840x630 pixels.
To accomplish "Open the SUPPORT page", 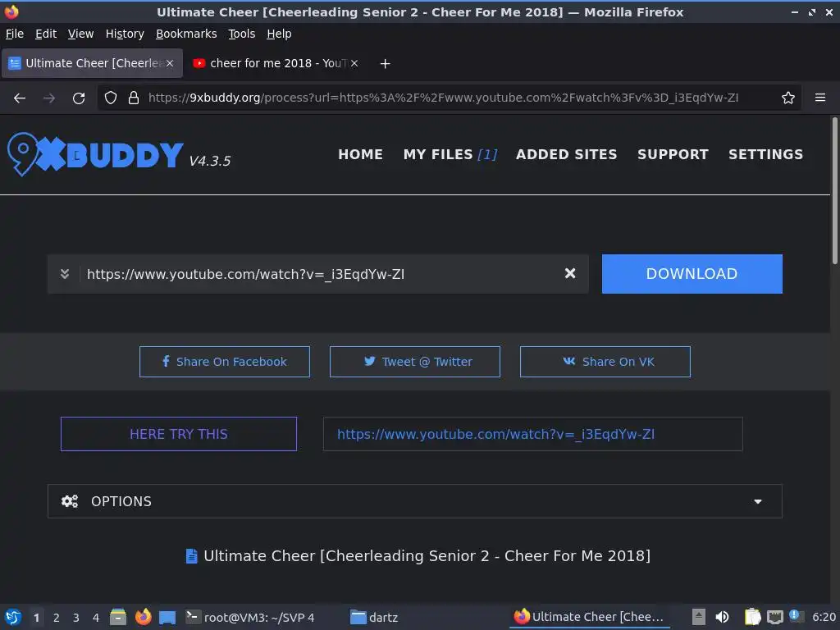I will (673, 154).
